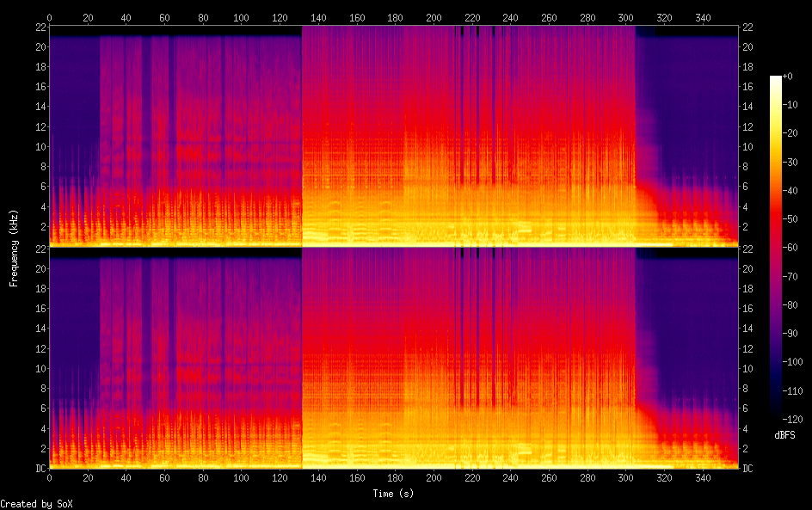Click the "Time (s)" axis label

point(394,494)
